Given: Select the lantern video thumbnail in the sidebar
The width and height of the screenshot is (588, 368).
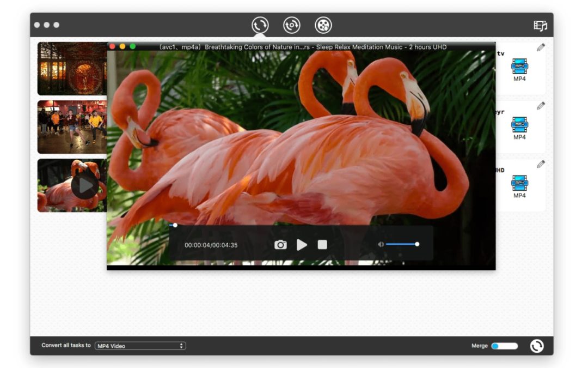Looking at the screenshot, I should click(70, 67).
